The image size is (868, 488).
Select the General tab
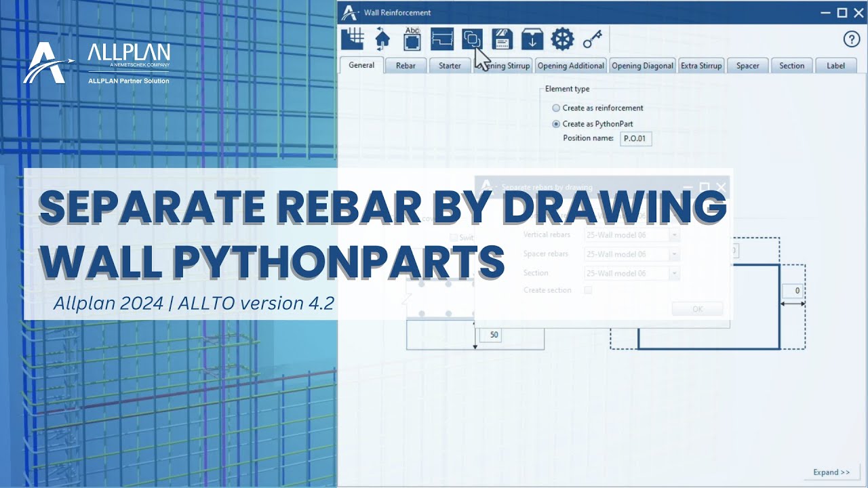coord(361,65)
